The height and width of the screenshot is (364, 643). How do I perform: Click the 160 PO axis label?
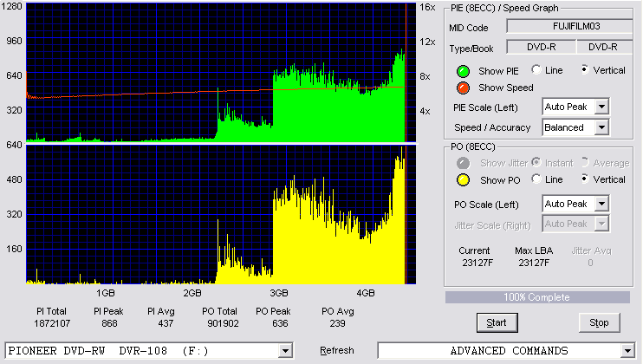coord(14,249)
